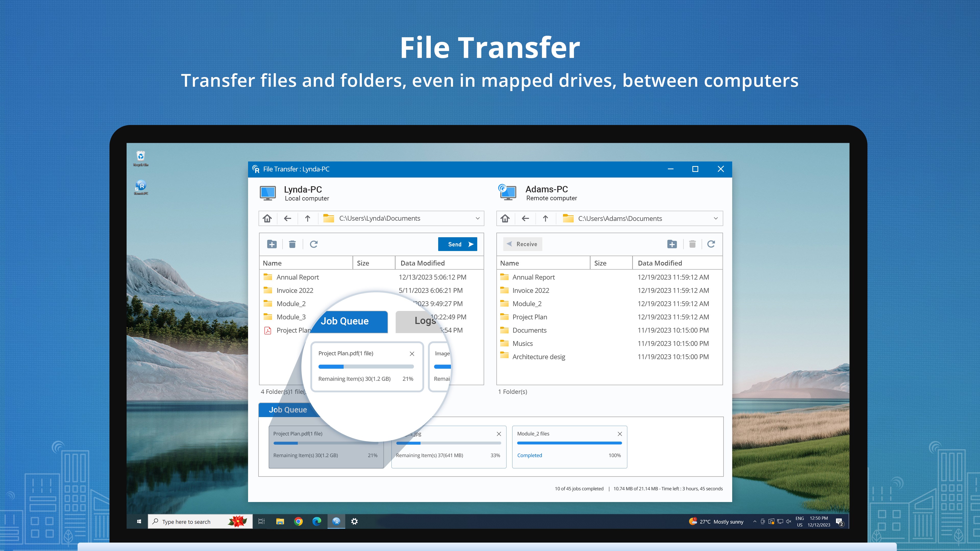Navigate up one folder level on Lynda-PC panel

[x=307, y=218]
